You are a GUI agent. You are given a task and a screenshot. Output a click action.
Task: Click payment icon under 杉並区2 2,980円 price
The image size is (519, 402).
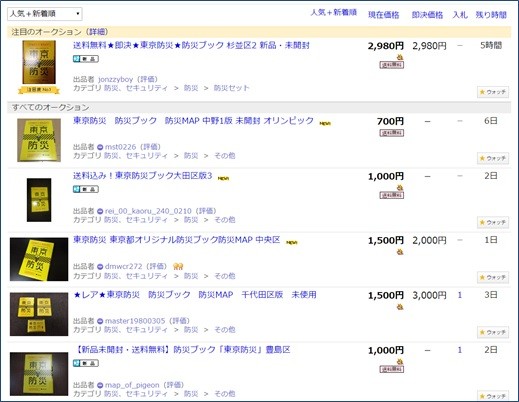pos(400,58)
